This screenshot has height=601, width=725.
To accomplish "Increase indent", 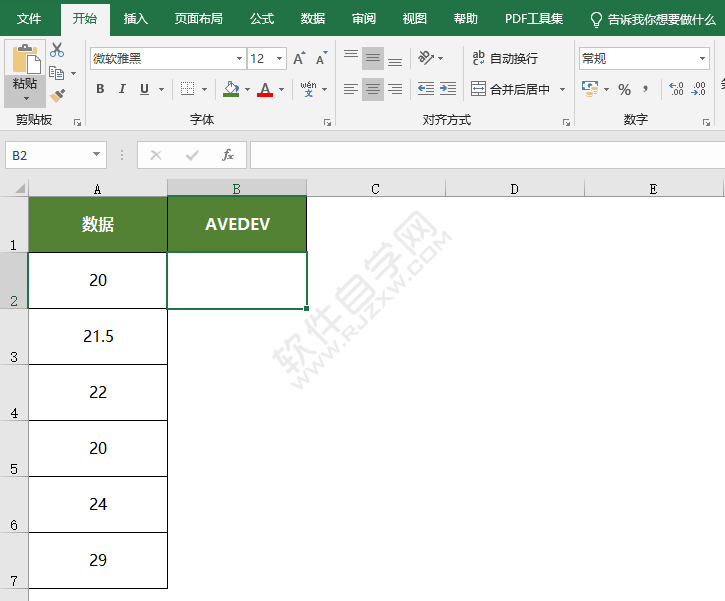I will point(448,89).
